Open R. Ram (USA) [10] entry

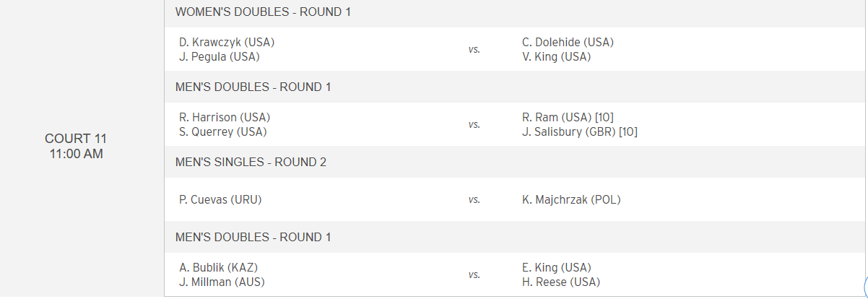tap(568, 117)
